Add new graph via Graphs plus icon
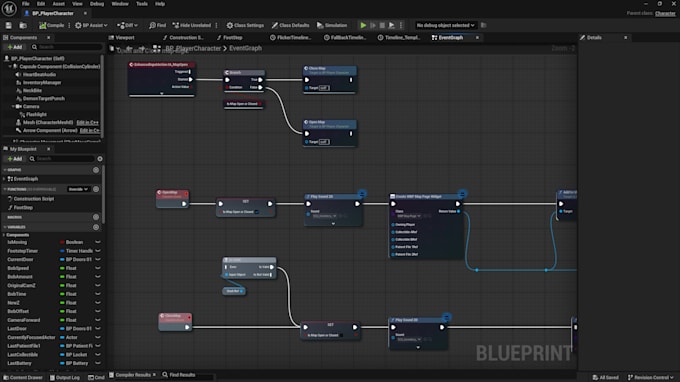Screen dimensions: 680x382 coord(96,170)
